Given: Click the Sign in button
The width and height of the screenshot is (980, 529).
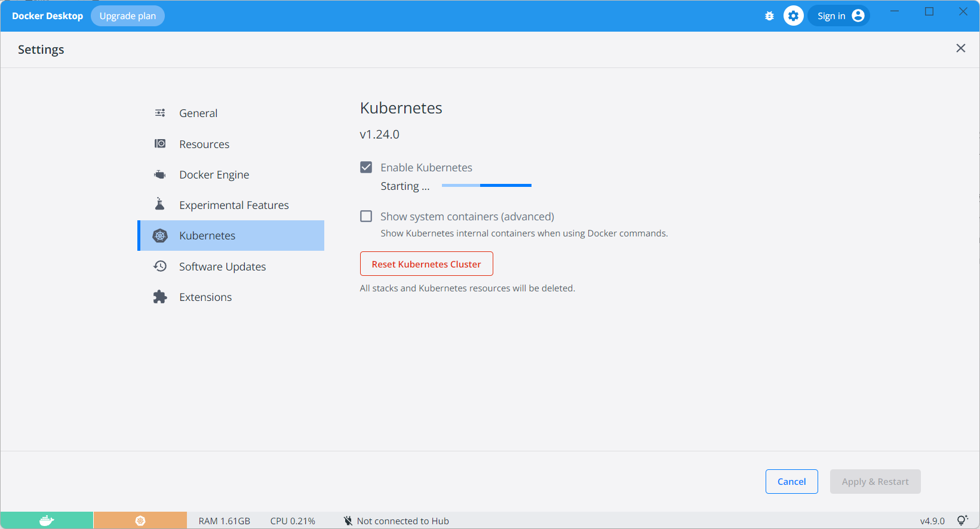Looking at the screenshot, I should coord(839,16).
